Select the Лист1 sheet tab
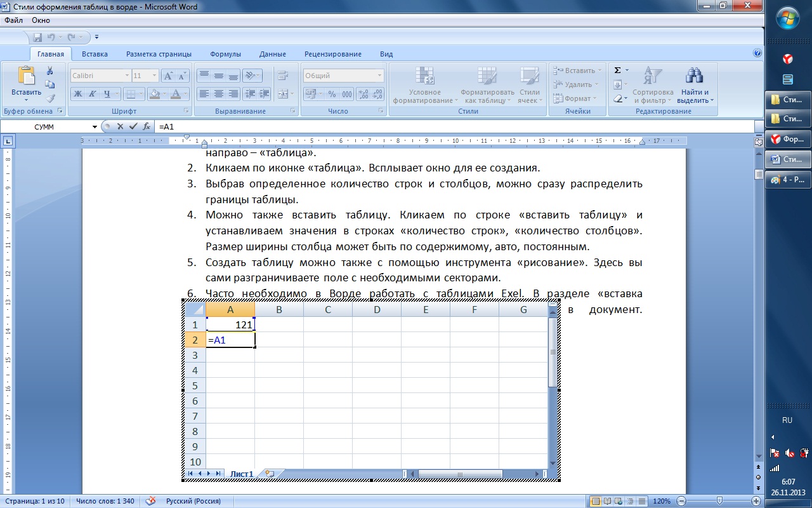Screen dimensions: 812x508 [x=242, y=474]
